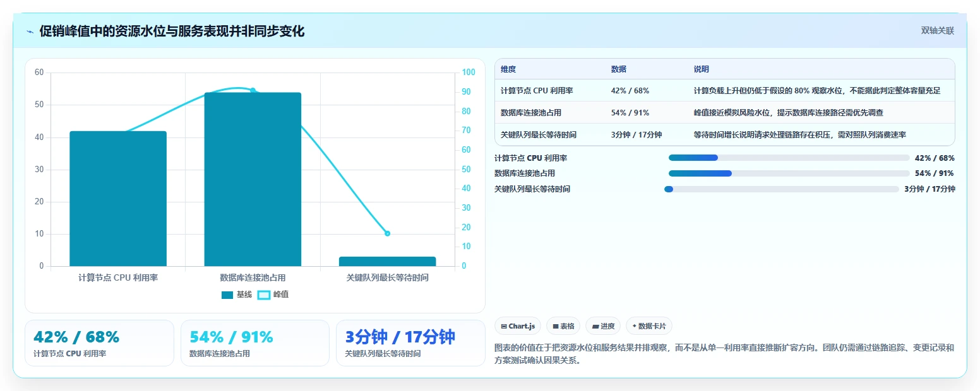This screenshot has width=980, height=391.
Task: Click right axis value 100
Action: pos(469,73)
